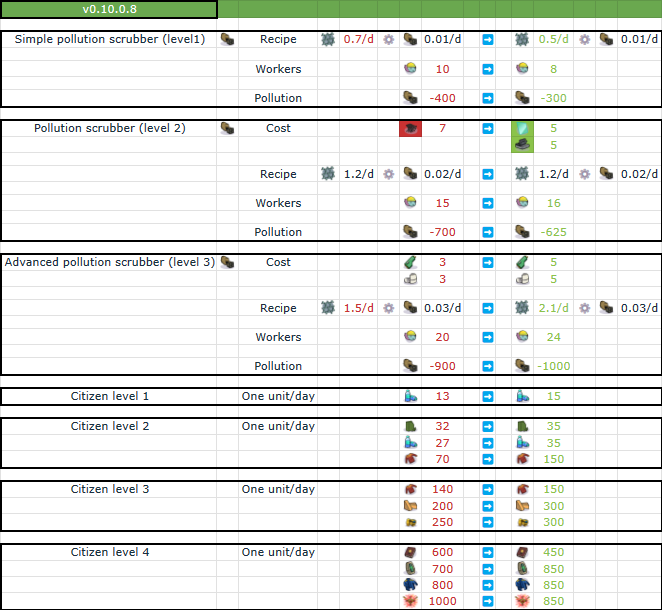The image size is (662, 610).
Task: Select the Citizen level 2 cell
Action: [x=109, y=426]
